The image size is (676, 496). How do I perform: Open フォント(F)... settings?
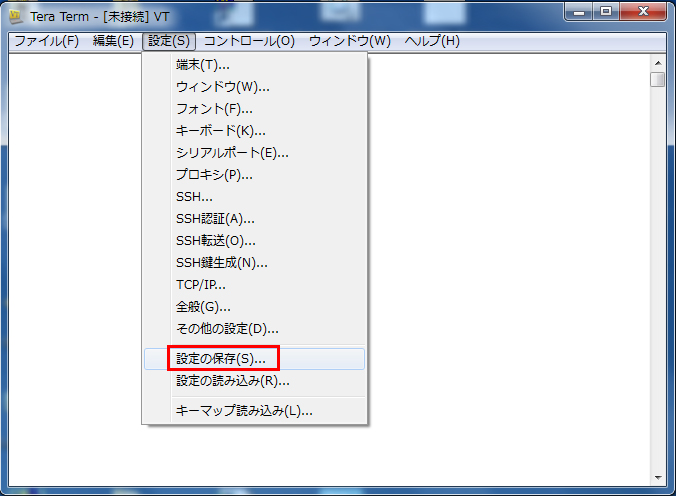click(x=214, y=109)
